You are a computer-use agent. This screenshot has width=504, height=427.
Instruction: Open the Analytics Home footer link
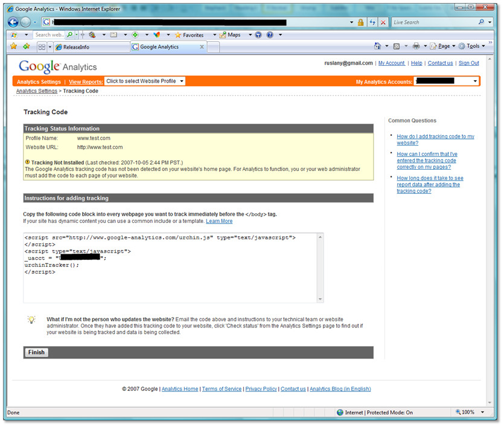(180, 389)
